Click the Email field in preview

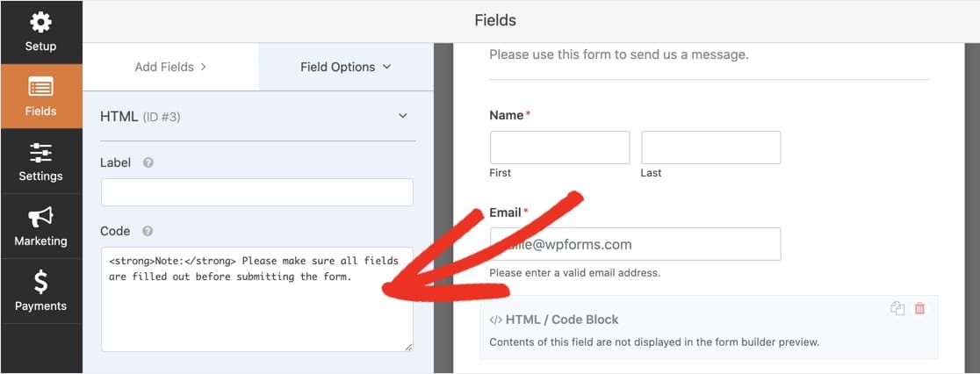click(635, 244)
